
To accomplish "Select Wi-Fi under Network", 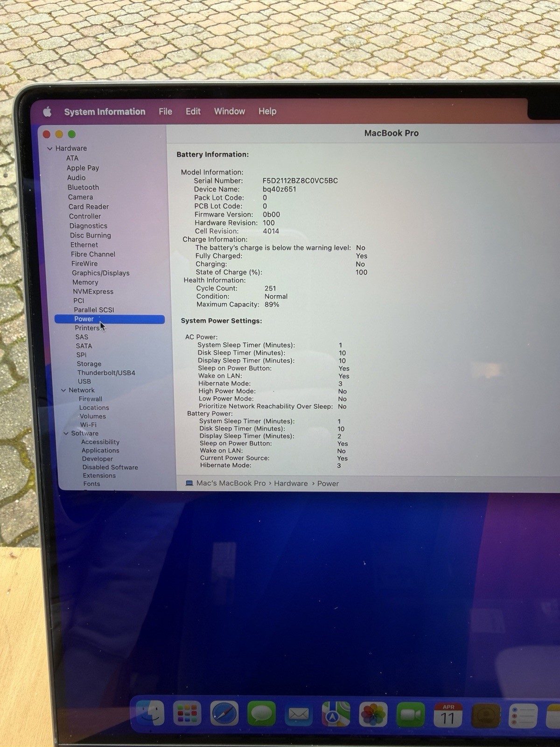I will (x=88, y=425).
